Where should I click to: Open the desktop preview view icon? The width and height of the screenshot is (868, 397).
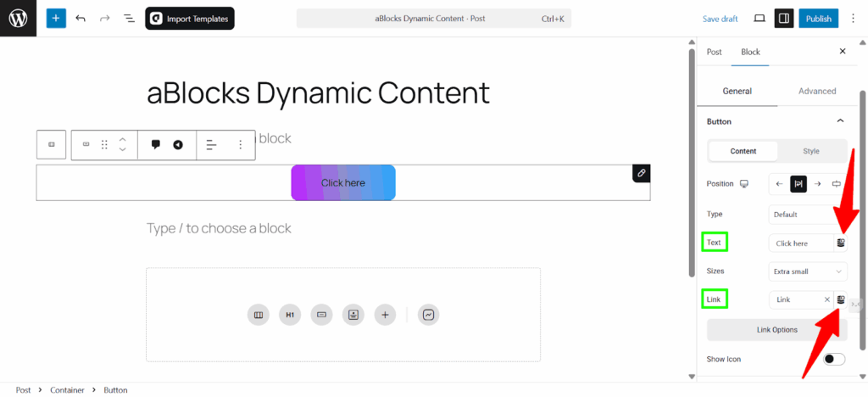point(759,19)
